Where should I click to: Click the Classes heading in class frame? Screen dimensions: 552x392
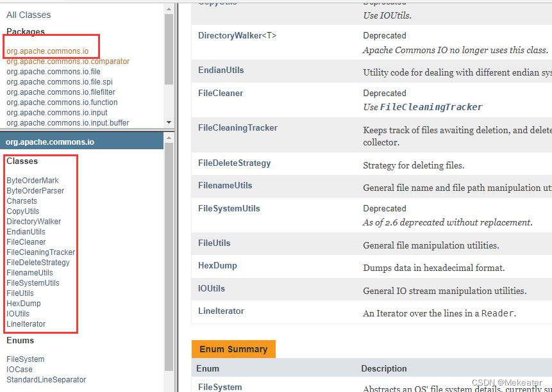22,161
